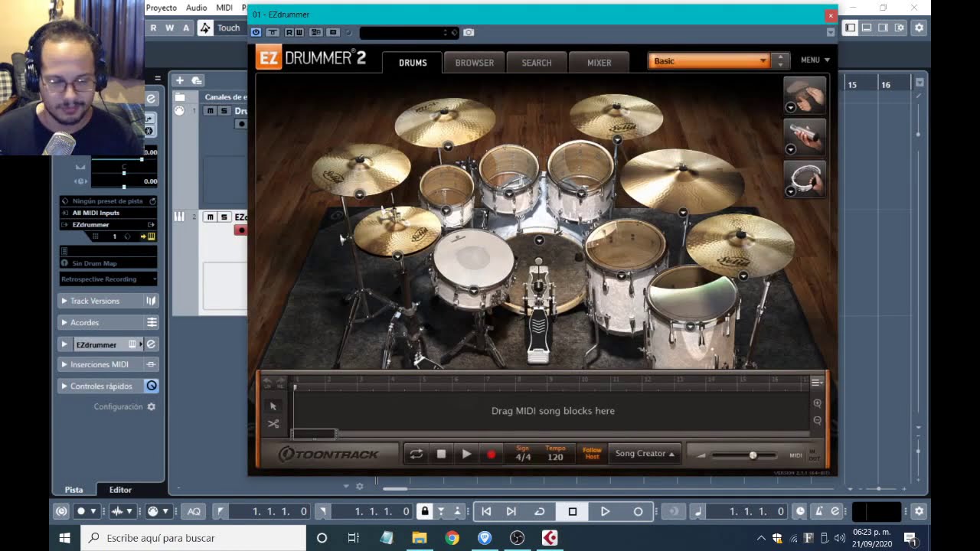Open the song track options menu icon
Image resolution: width=980 pixels, height=551 pixels.
[816, 382]
